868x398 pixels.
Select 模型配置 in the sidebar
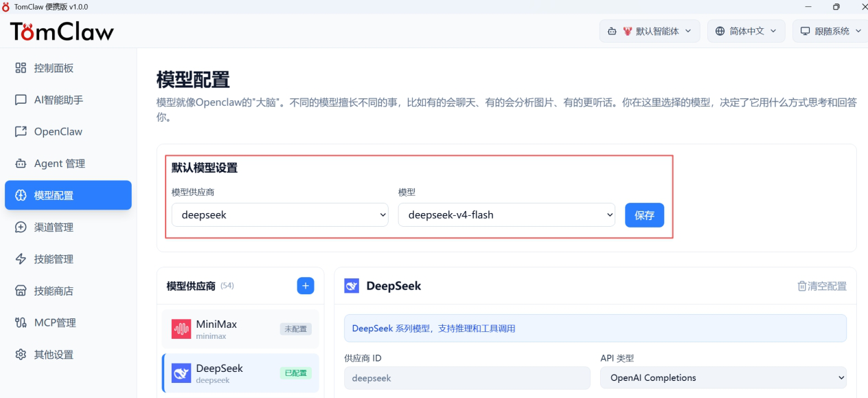click(68, 195)
